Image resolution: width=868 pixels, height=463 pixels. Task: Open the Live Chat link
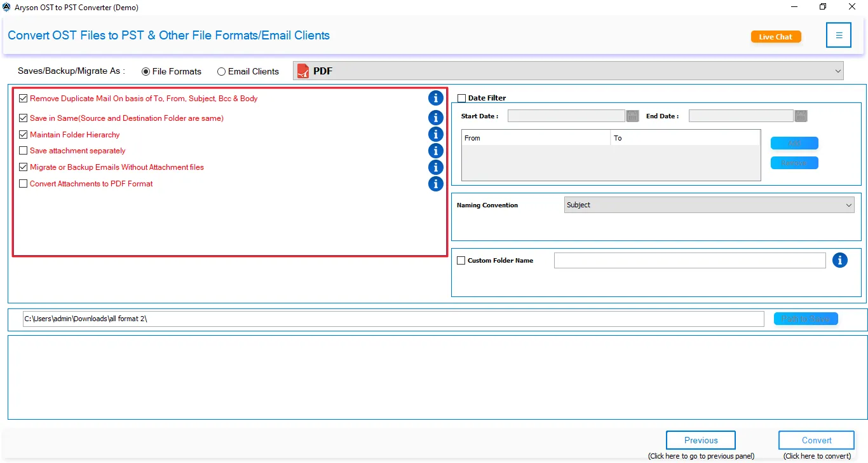pyautogui.click(x=775, y=36)
